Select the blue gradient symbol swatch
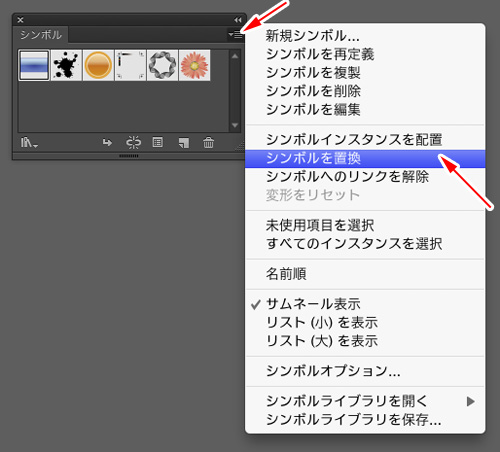Screen dimensions: 500x452 tap(34, 65)
